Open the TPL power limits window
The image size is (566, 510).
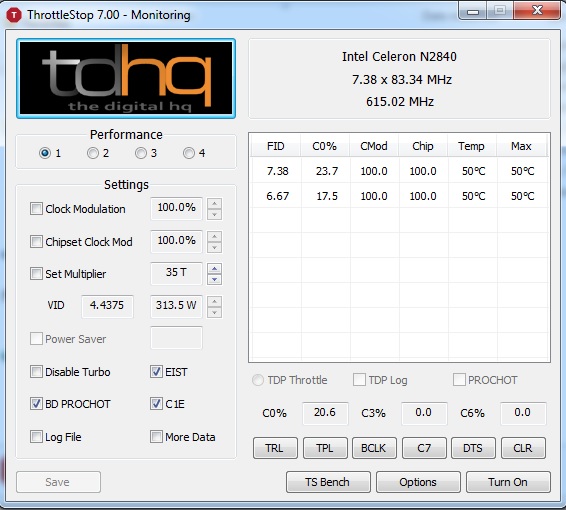point(325,448)
